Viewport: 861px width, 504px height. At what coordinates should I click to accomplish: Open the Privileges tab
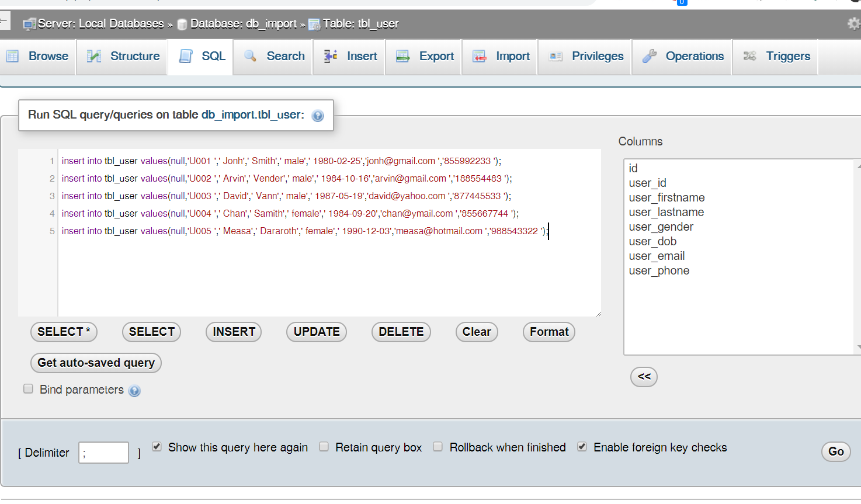[x=585, y=57]
